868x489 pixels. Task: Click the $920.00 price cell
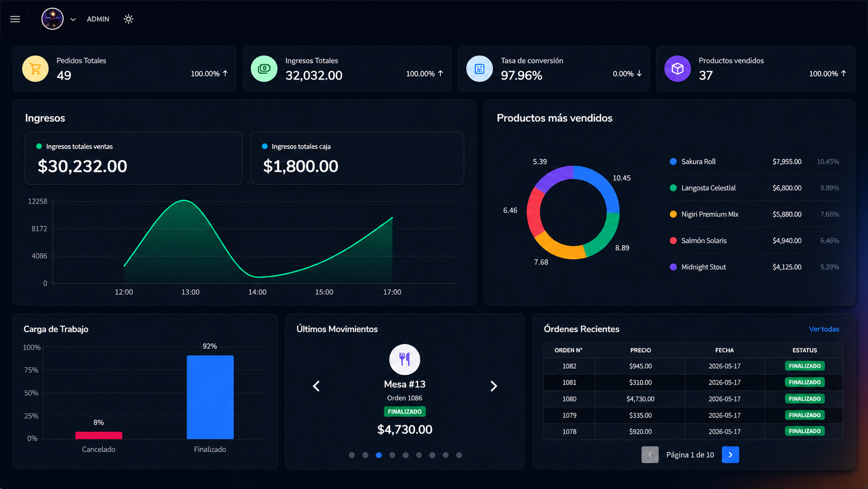641,431
